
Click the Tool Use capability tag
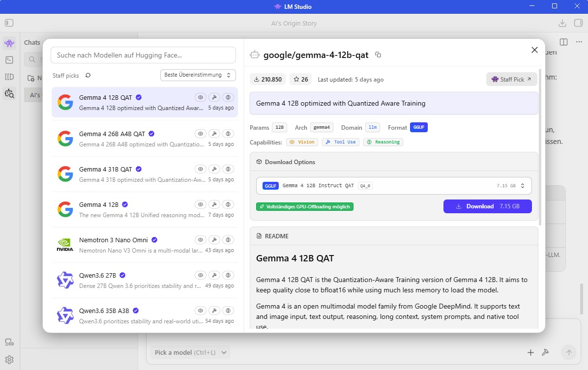(x=341, y=142)
